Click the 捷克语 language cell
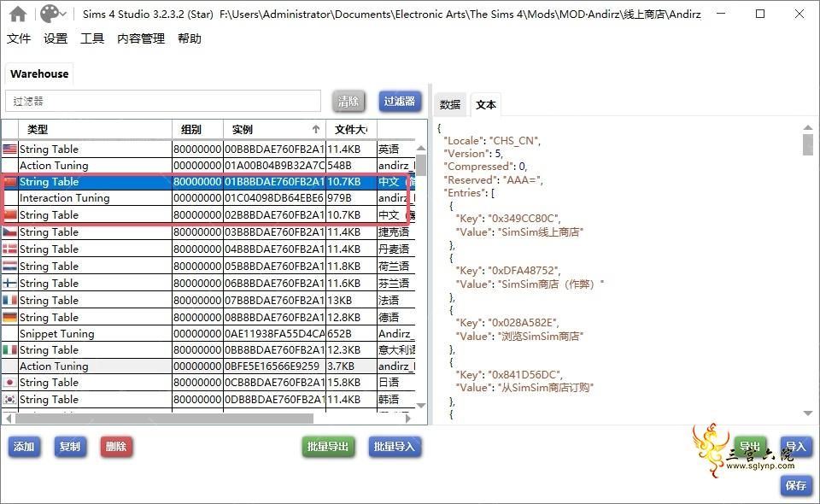Screen dimensions: 820x504 click(394, 231)
